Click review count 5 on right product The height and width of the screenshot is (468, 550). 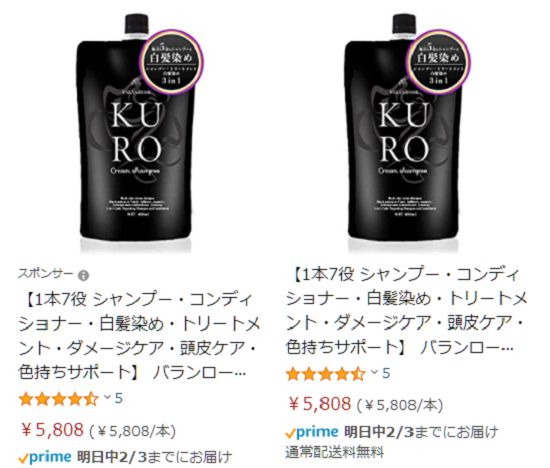click(386, 373)
